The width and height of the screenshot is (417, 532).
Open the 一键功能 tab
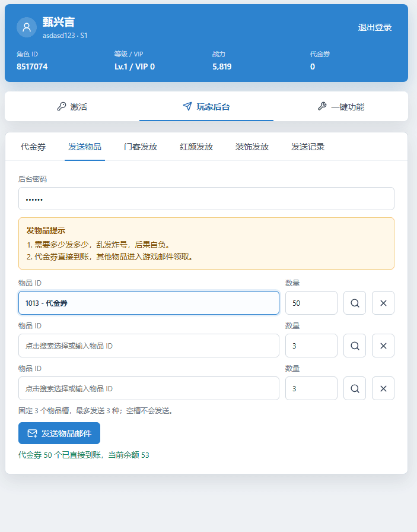click(x=340, y=106)
